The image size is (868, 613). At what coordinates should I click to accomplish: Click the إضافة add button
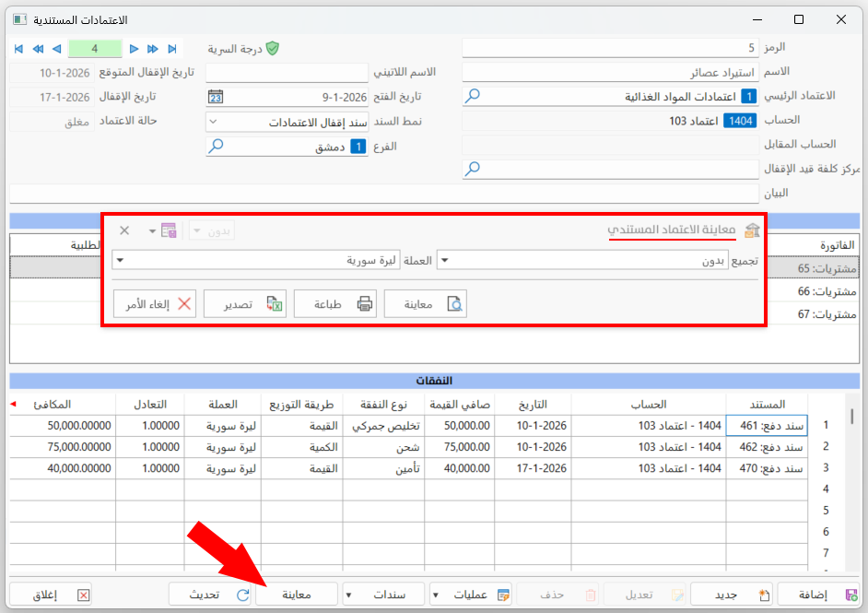tap(818, 595)
